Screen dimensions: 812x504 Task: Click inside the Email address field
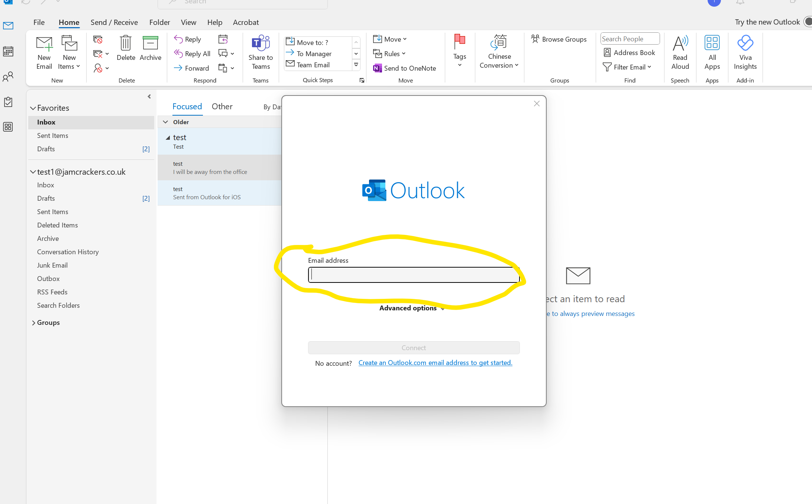pos(413,275)
